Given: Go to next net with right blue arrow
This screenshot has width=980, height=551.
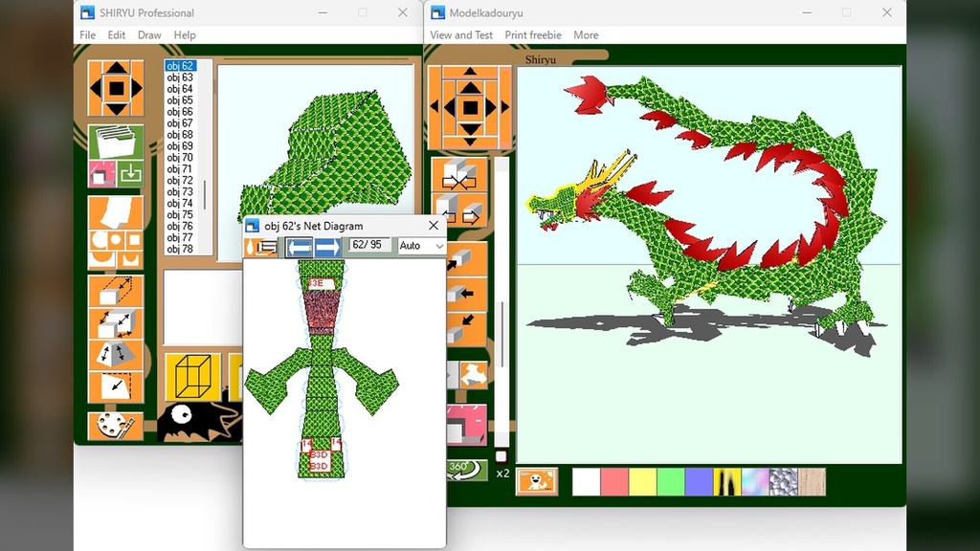Looking at the screenshot, I should tap(327, 247).
